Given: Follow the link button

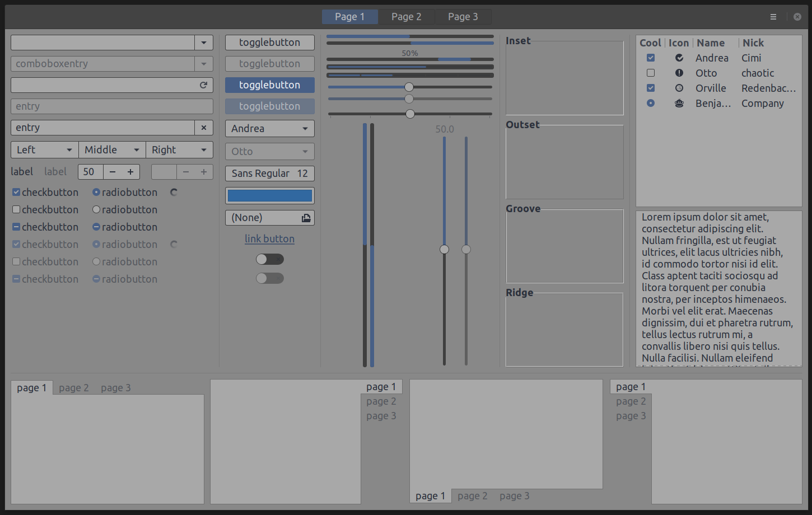Looking at the screenshot, I should pos(270,239).
